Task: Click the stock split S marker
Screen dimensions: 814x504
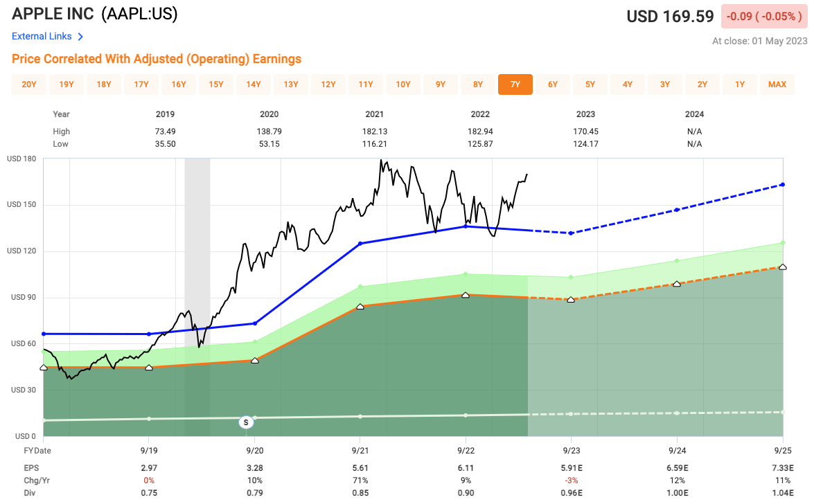Action: (246, 422)
